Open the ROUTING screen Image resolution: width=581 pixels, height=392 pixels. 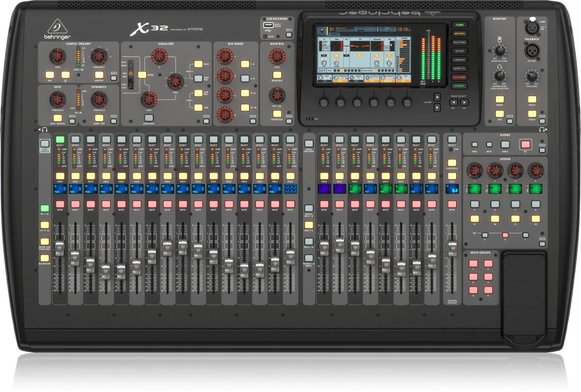tap(460, 42)
